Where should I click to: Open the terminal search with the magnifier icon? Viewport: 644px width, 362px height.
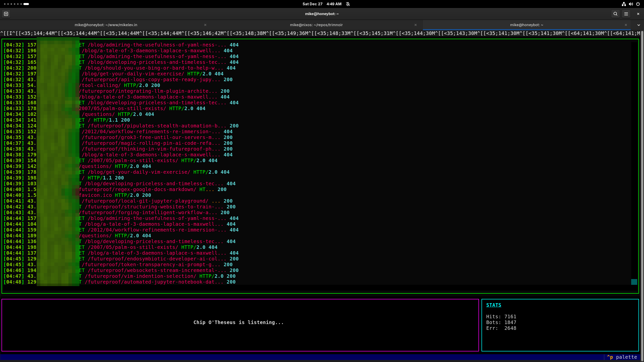tap(616, 14)
